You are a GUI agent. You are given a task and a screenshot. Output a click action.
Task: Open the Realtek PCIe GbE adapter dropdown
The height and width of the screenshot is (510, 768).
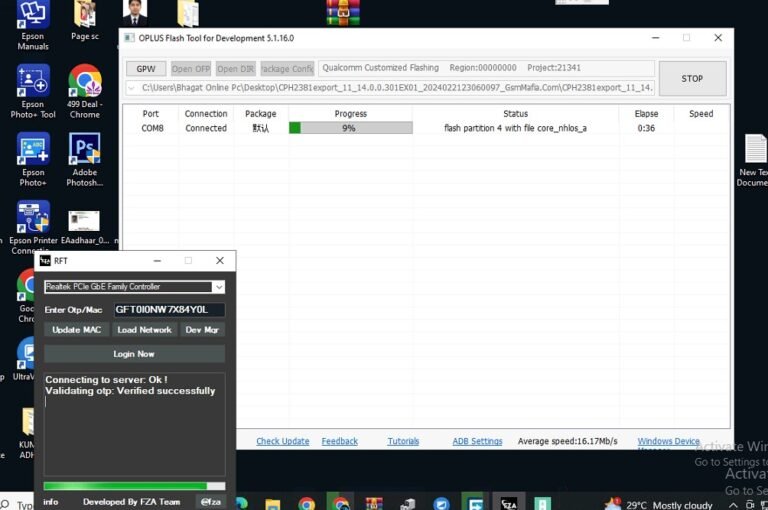pos(218,287)
